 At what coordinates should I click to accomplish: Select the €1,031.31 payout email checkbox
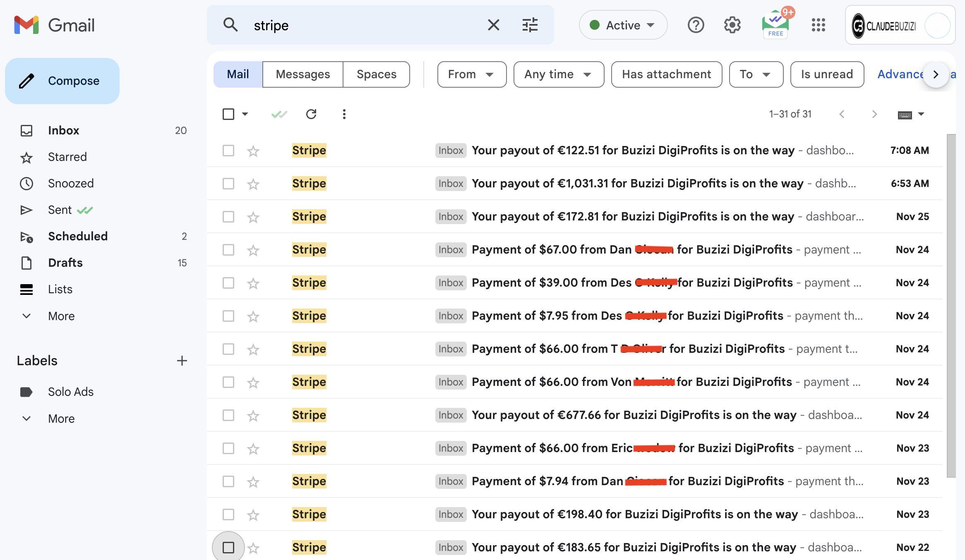click(228, 184)
